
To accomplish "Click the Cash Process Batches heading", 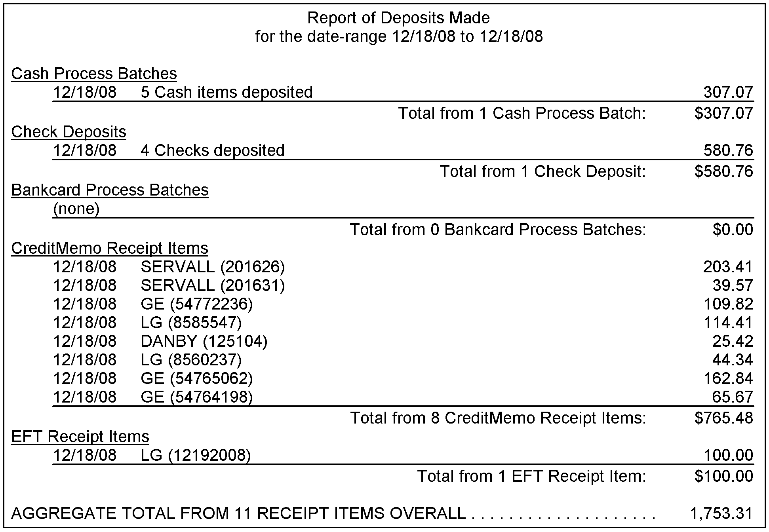I will coord(94,74).
